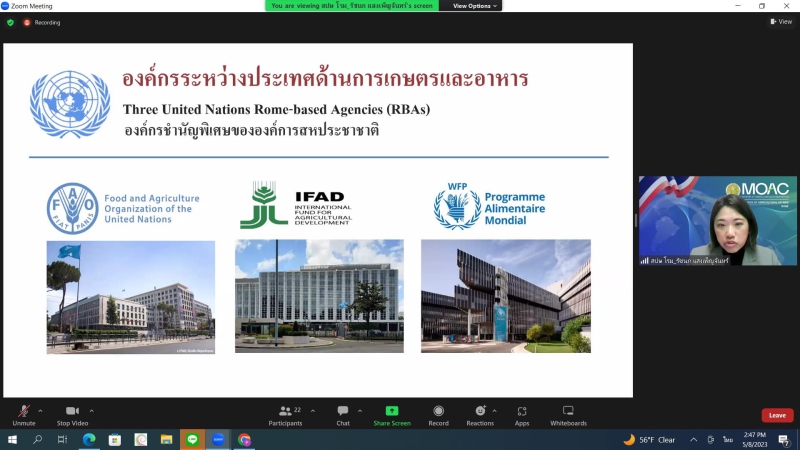This screenshot has height=450, width=800.
Task: Expand caret next to Reactions
Action: (494, 411)
